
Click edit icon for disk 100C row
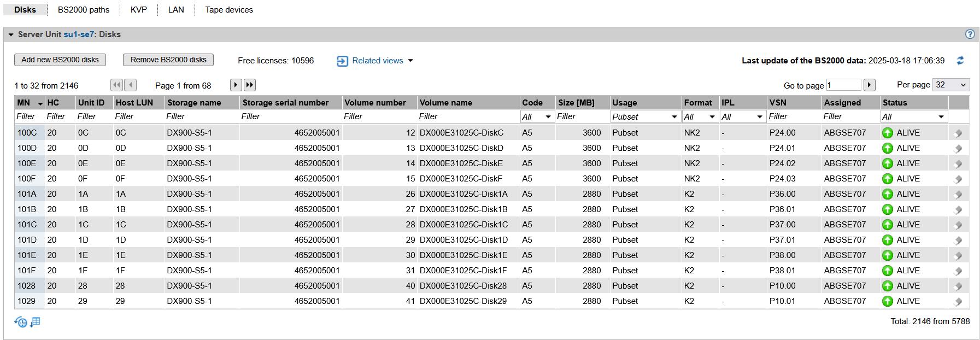pos(958,133)
